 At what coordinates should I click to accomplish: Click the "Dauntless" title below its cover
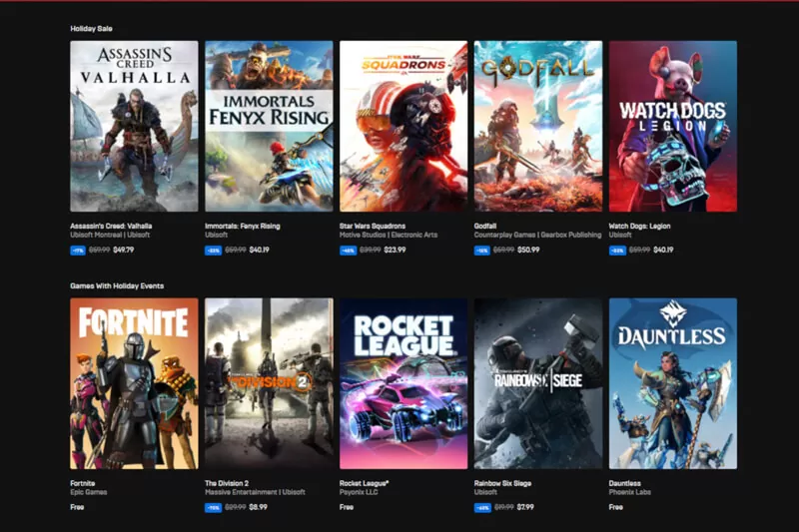point(625,483)
